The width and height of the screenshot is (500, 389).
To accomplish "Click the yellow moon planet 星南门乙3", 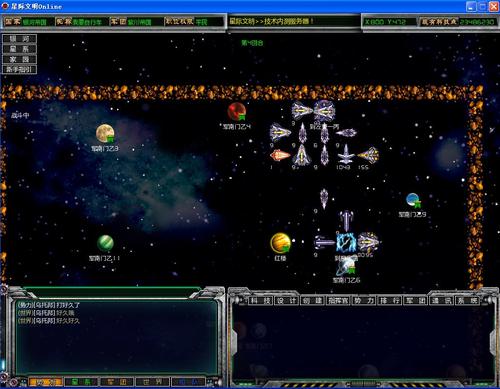I will pyautogui.click(x=105, y=133).
